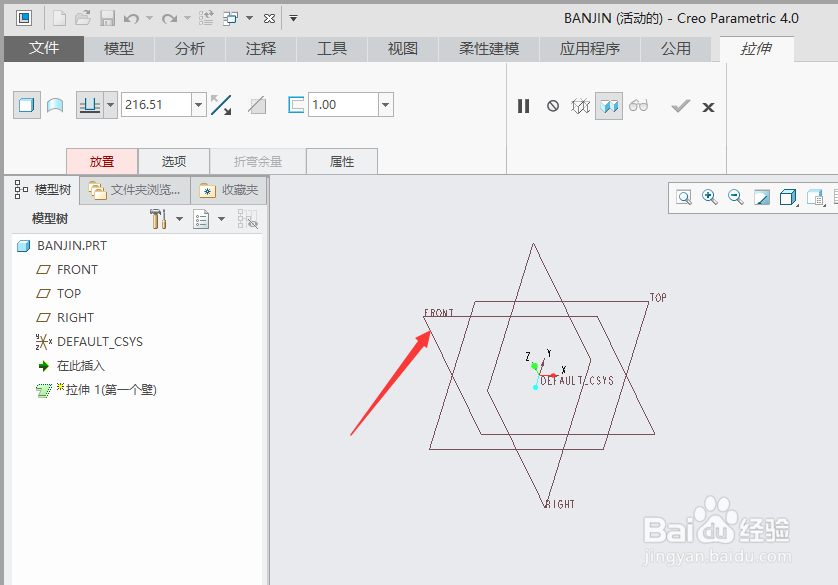Screen dimensions: 838x585
Task: Select the 收藏夹 navigator tab
Action: pyautogui.click(x=229, y=190)
